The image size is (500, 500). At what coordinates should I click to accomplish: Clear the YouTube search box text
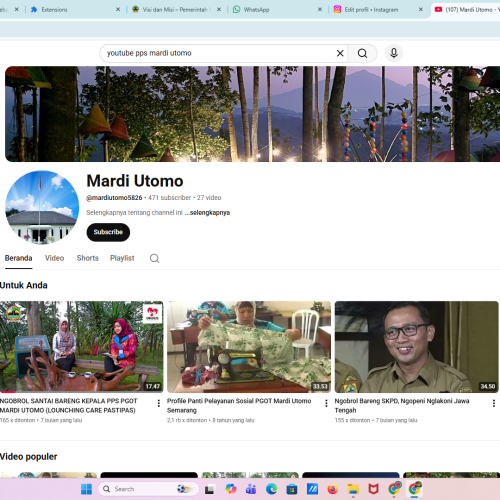pos(340,53)
